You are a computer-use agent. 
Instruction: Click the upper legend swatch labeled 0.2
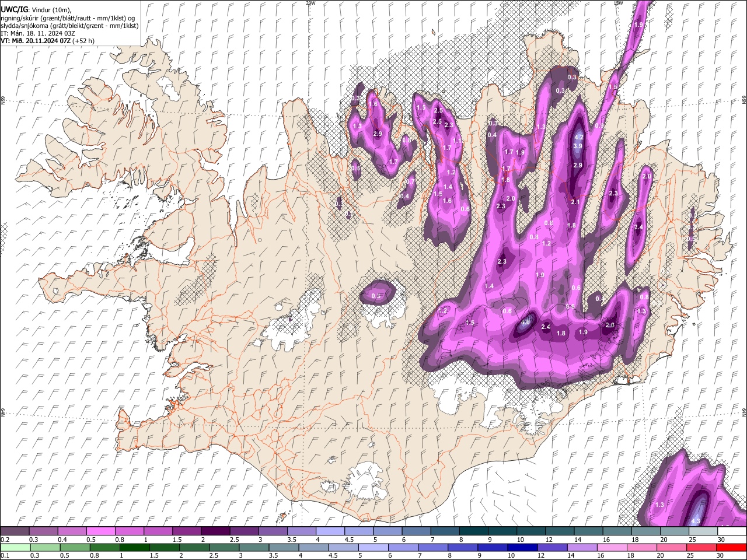[x=15, y=531]
